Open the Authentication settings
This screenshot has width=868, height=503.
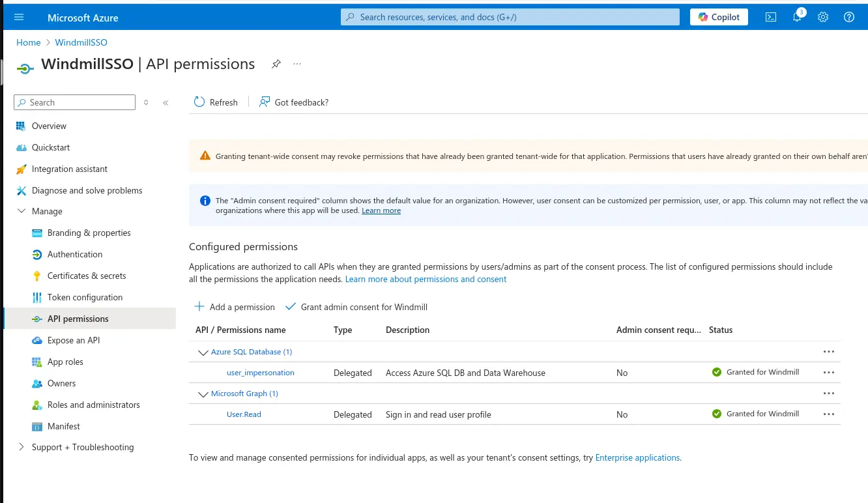click(73, 254)
